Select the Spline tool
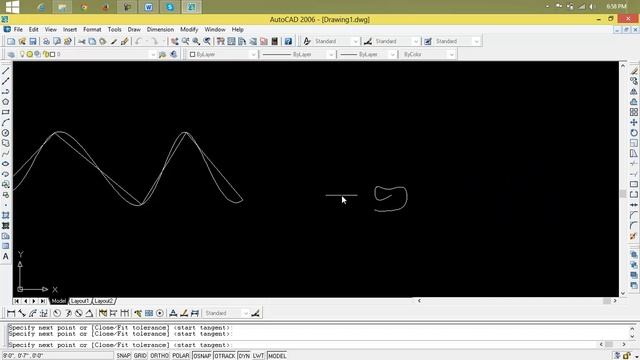The height and width of the screenshot is (360, 640). tap(6, 153)
